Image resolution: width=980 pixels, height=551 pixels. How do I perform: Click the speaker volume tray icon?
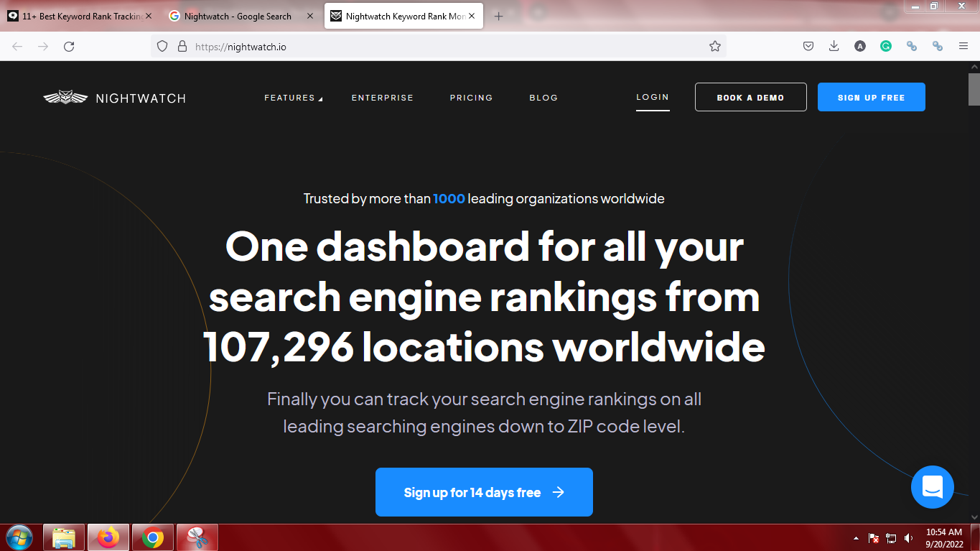[909, 538]
